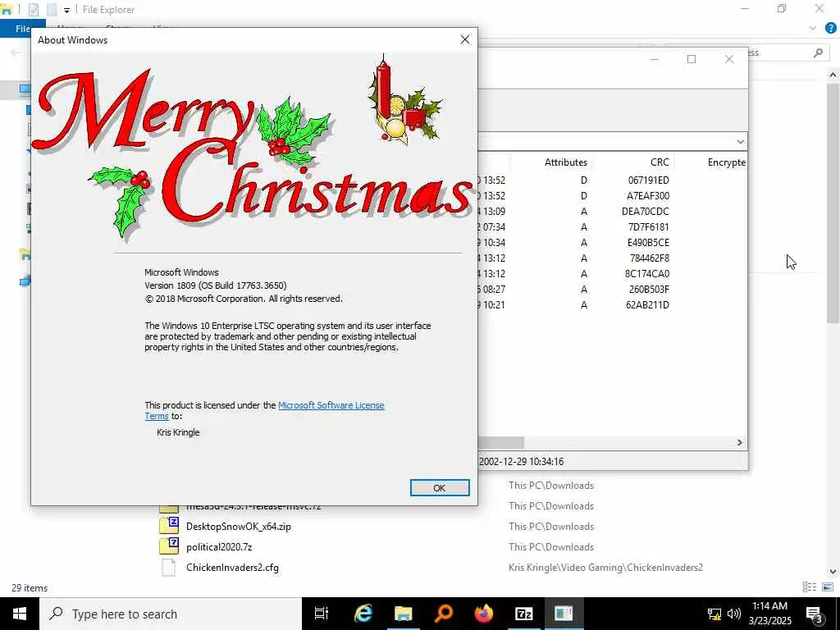Switch to details view in File Explorer
This screenshot has width=840, height=630.
click(809, 587)
